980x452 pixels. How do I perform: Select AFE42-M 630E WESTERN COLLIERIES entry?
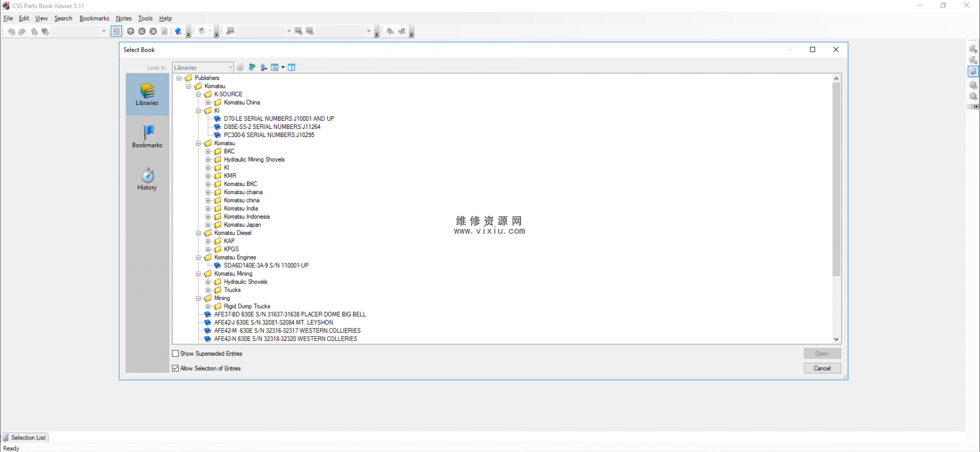[287, 331]
